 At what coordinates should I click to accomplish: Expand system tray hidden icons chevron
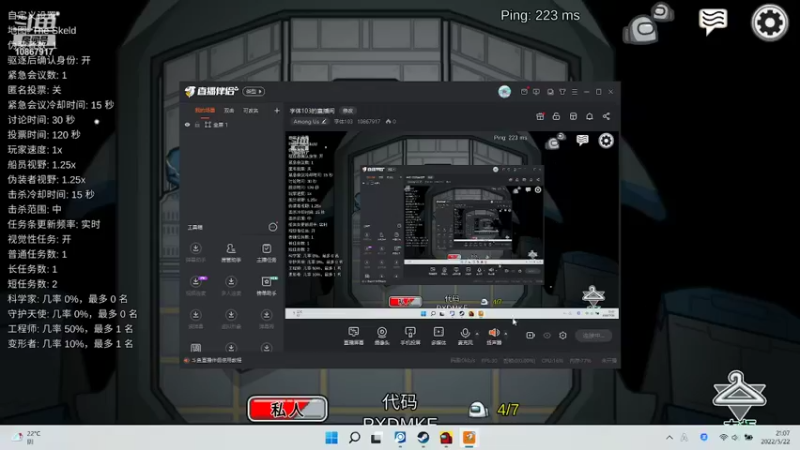coord(669,438)
